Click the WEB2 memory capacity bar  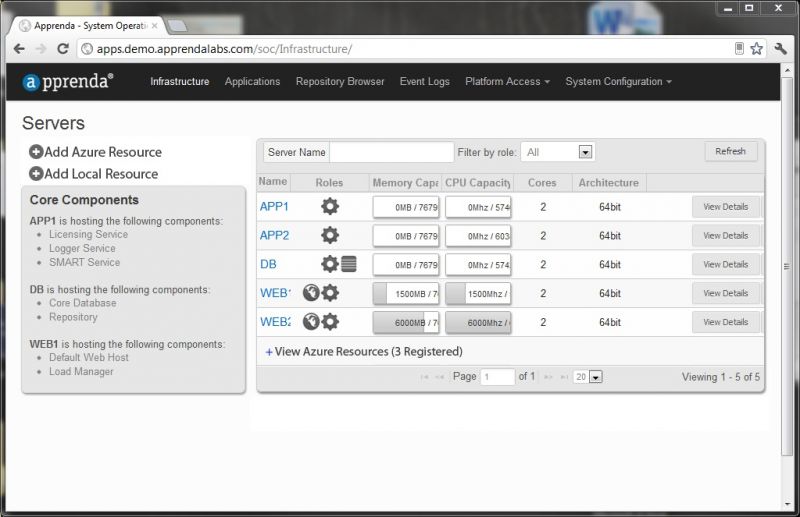pyautogui.click(x=406, y=323)
